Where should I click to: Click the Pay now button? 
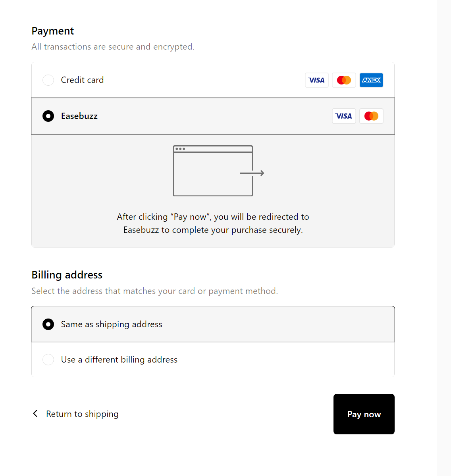tap(364, 414)
